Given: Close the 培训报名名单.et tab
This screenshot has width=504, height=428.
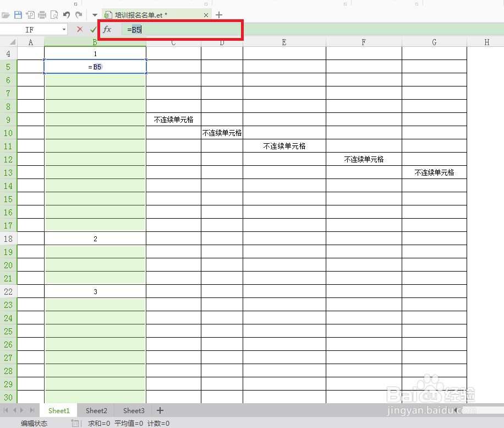Looking at the screenshot, I should point(206,15).
